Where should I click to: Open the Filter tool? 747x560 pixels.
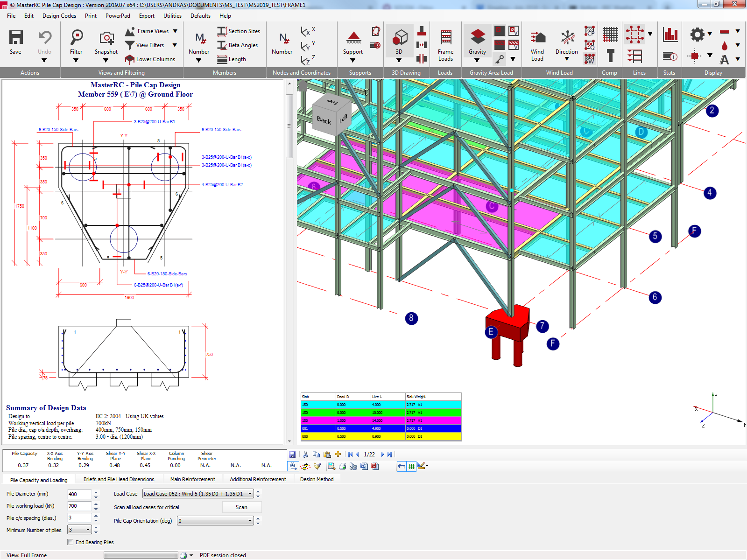(77, 38)
